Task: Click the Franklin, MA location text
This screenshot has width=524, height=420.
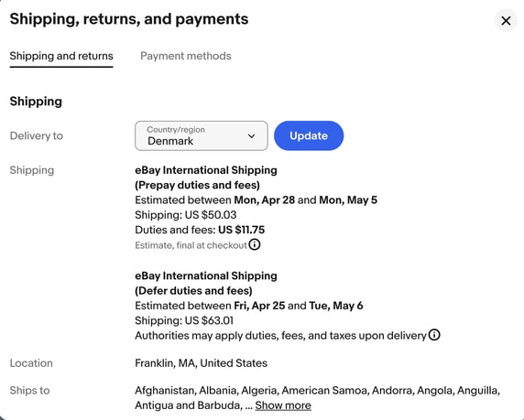Action: (x=202, y=363)
